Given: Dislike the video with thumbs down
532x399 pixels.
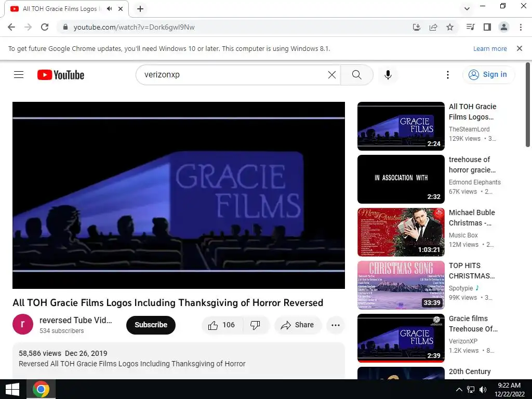Looking at the screenshot, I should pos(256,325).
